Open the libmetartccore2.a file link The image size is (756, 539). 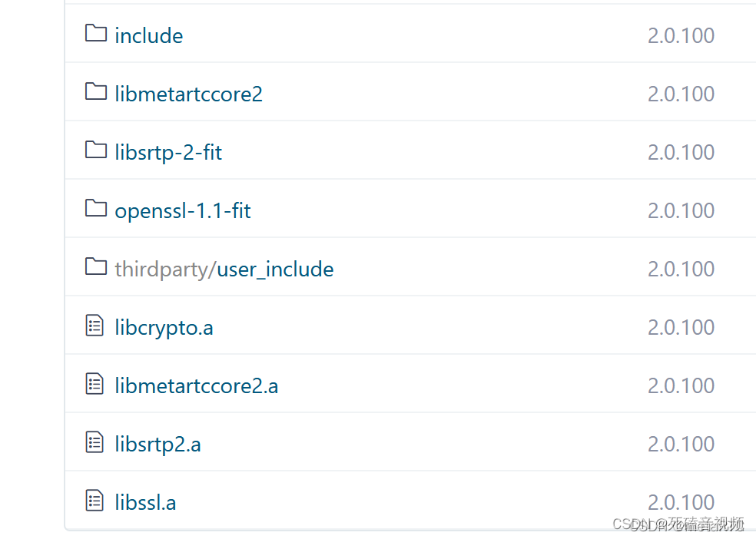tap(196, 386)
